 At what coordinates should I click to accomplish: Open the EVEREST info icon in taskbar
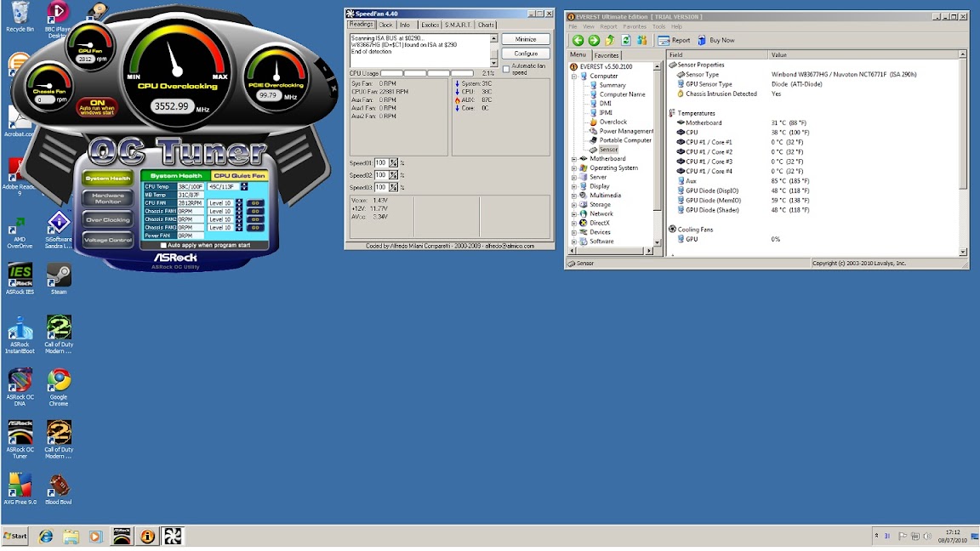point(147,536)
